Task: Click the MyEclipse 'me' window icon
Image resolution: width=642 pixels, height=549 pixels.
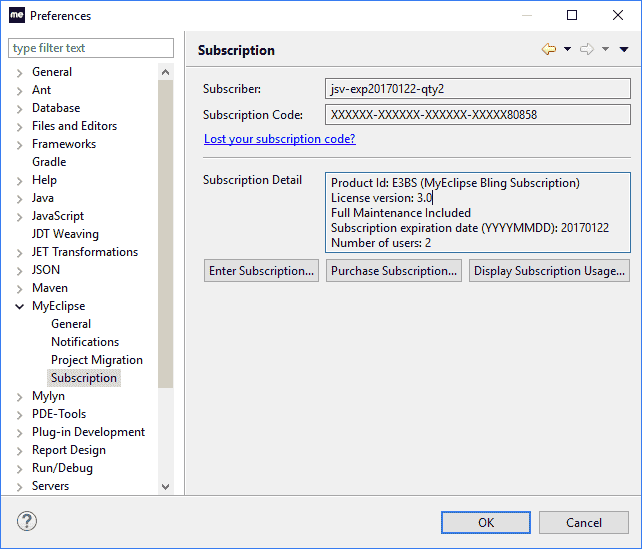Action: click(x=17, y=15)
